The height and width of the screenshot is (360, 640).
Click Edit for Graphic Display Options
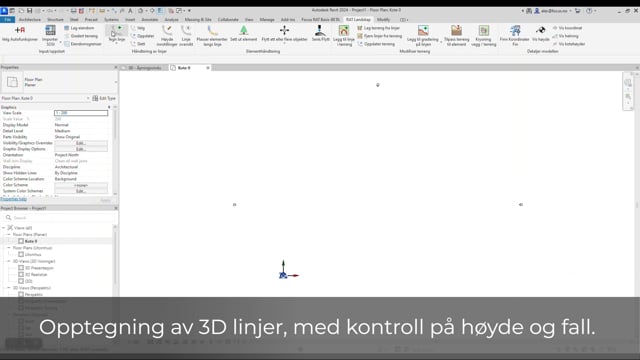[x=81, y=149]
